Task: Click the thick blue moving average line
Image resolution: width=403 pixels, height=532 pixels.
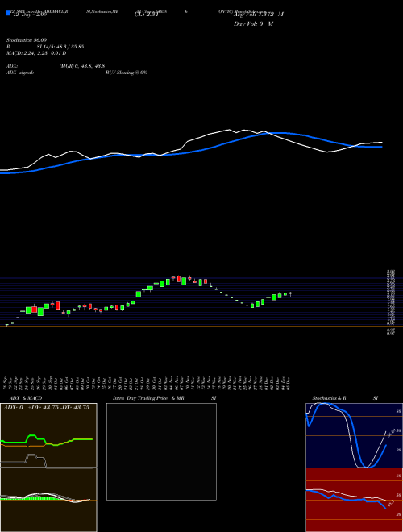Action: click(191, 152)
